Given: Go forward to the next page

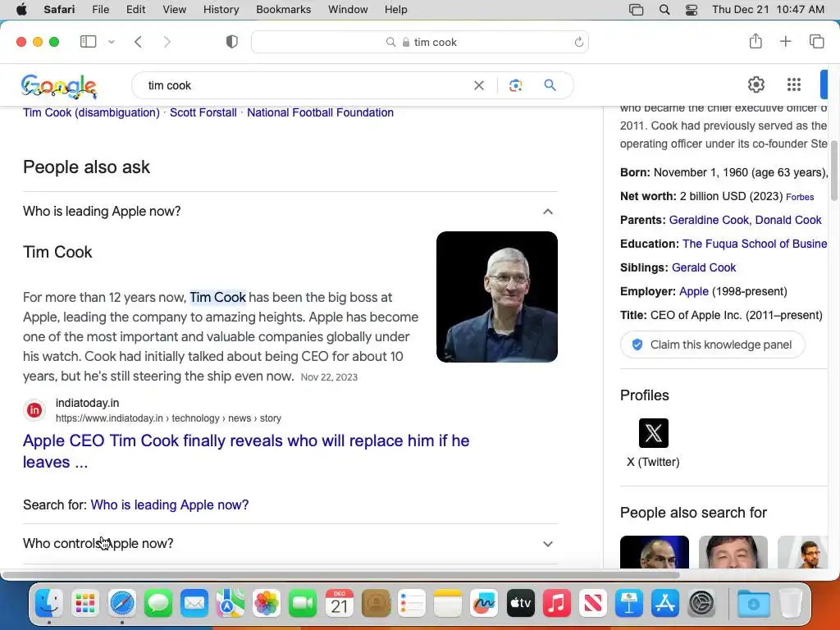Looking at the screenshot, I should coord(167,42).
